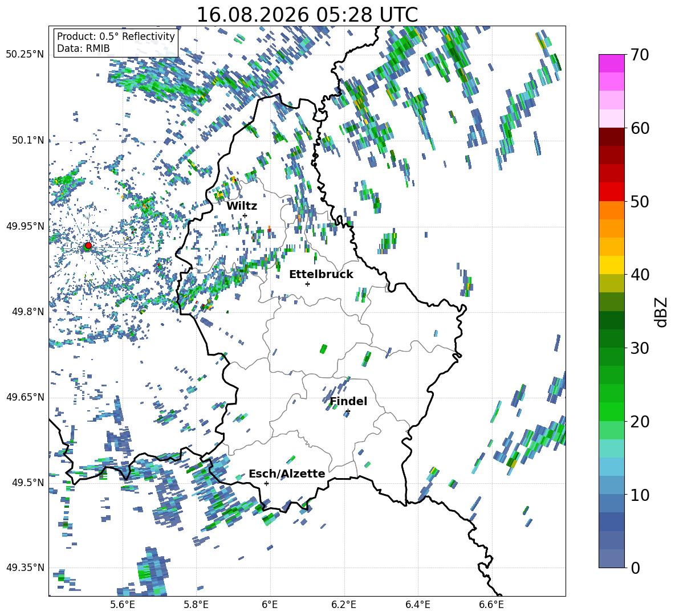Select the Ettelbruck city label
Image resolution: width=675 pixels, height=616 pixels.
pyautogui.click(x=321, y=275)
